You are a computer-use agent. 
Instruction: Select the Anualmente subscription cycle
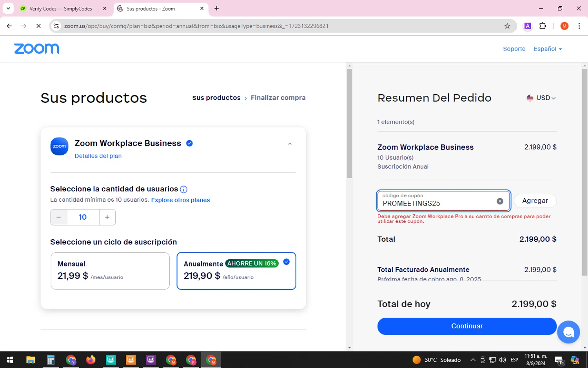tap(236, 271)
